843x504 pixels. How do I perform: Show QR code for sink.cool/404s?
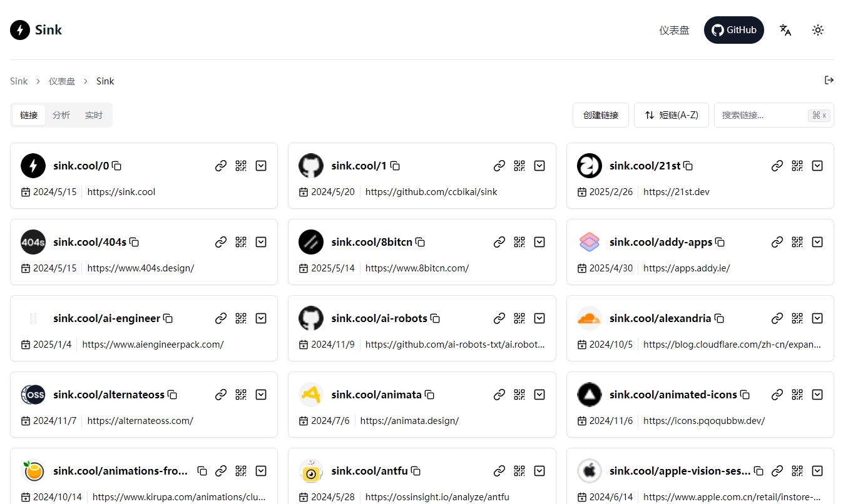click(x=241, y=242)
